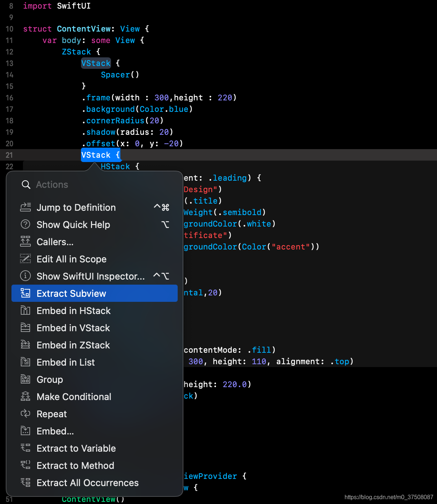This screenshot has height=504, width=437.
Task: Click the Show SwiftUI Inspector info icon
Action: 25,276
